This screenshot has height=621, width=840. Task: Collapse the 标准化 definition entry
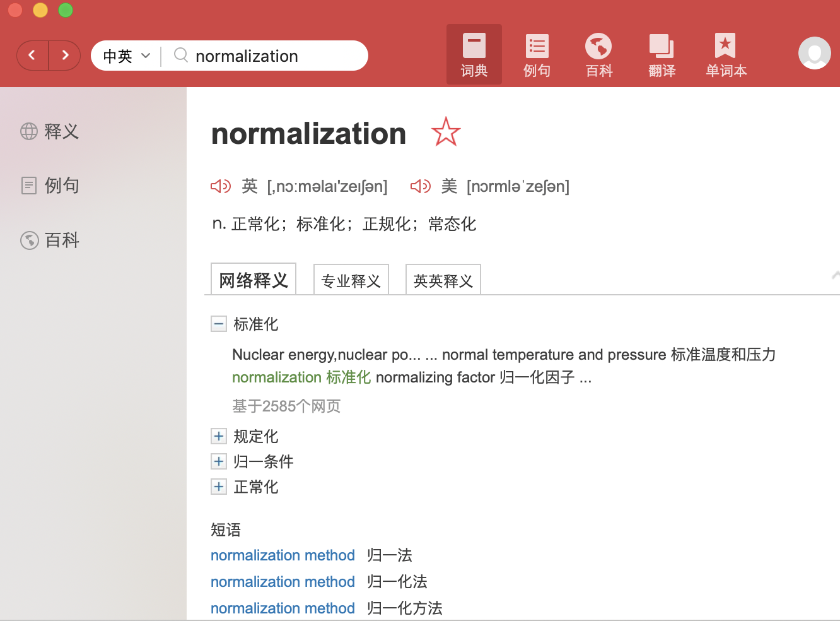coord(219,324)
